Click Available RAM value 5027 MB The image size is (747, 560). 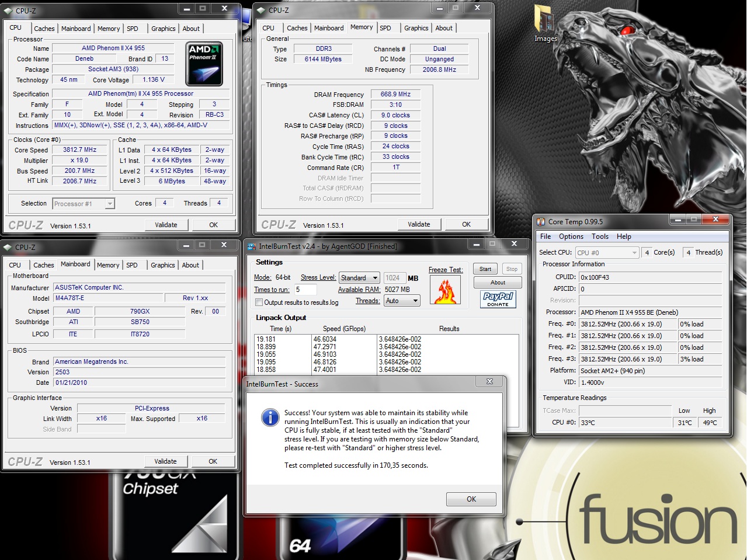pyautogui.click(x=397, y=290)
